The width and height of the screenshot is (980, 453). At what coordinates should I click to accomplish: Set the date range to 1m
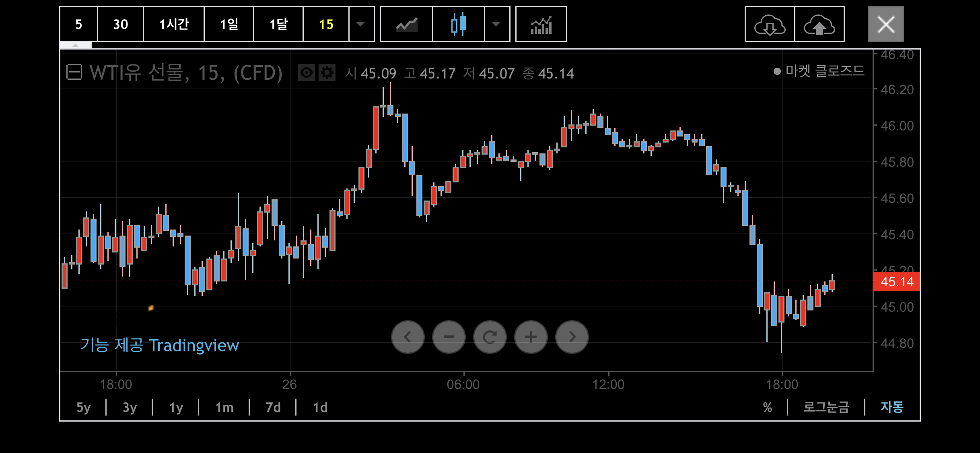point(224,407)
